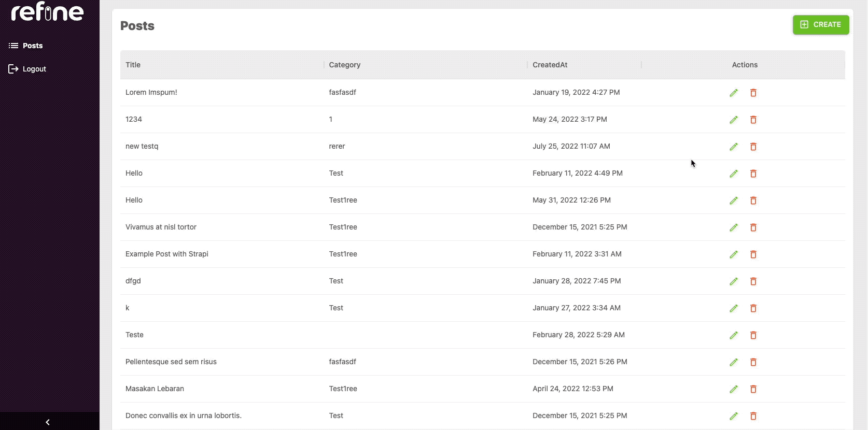
Task: Delete the 'dfgd' post
Action: click(x=753, y=281)
